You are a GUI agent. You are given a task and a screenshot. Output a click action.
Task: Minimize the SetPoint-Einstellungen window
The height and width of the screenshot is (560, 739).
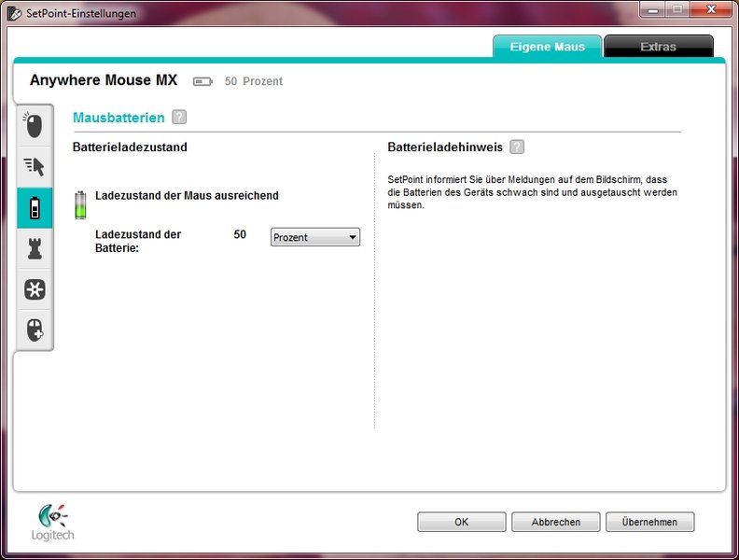click(653, 9)
